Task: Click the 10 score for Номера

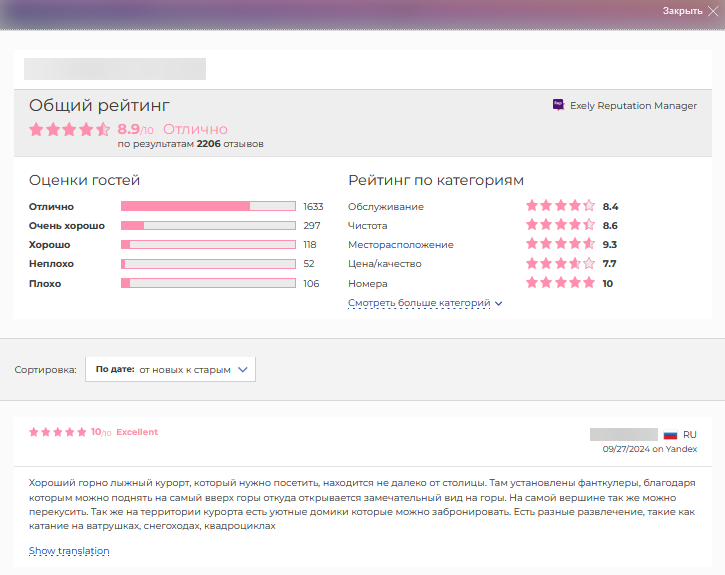Action: (608, 283)
